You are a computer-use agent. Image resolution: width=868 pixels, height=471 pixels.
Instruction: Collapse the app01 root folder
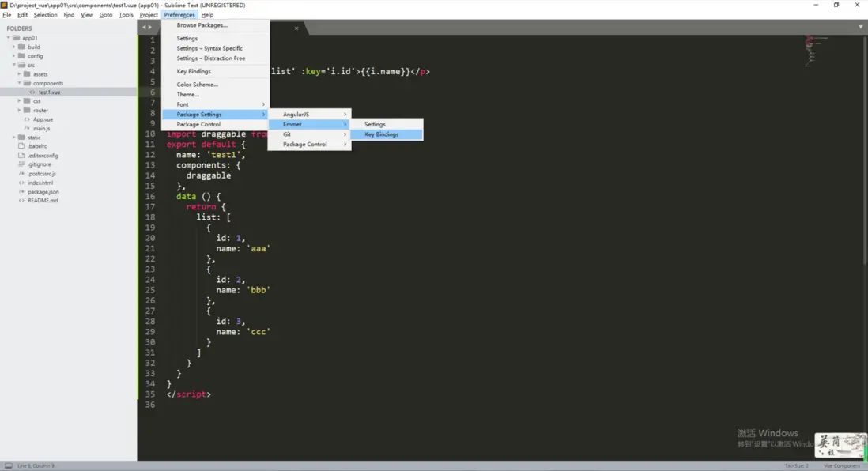(x=9, y=38)
